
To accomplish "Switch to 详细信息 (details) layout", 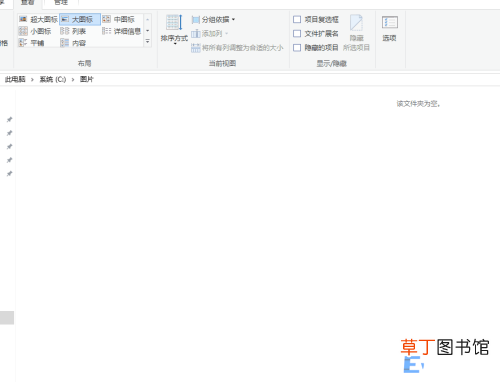I will click(x=122, y=31).
